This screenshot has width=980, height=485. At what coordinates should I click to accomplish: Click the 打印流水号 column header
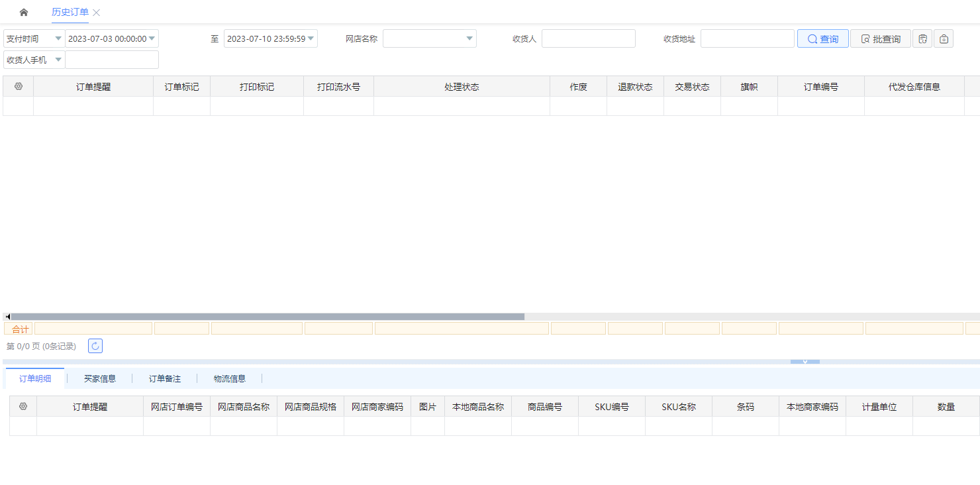(338, 87)
